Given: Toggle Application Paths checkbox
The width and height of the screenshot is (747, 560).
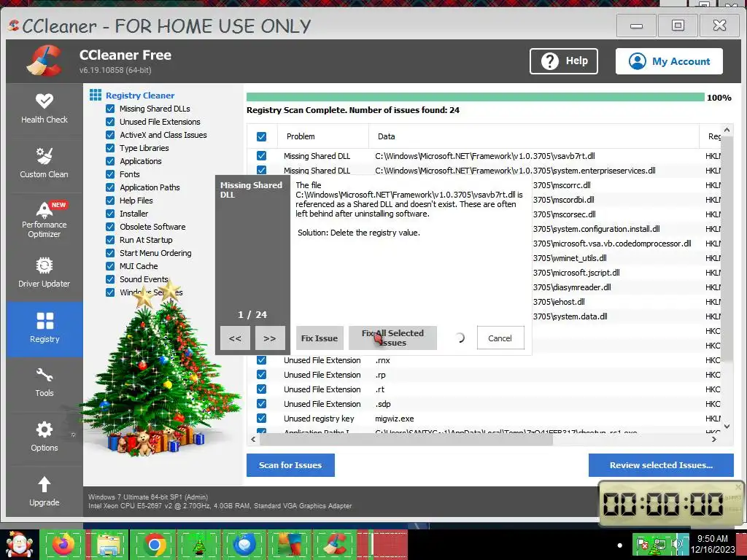Looking at the screenshot, I should point(110,187).
